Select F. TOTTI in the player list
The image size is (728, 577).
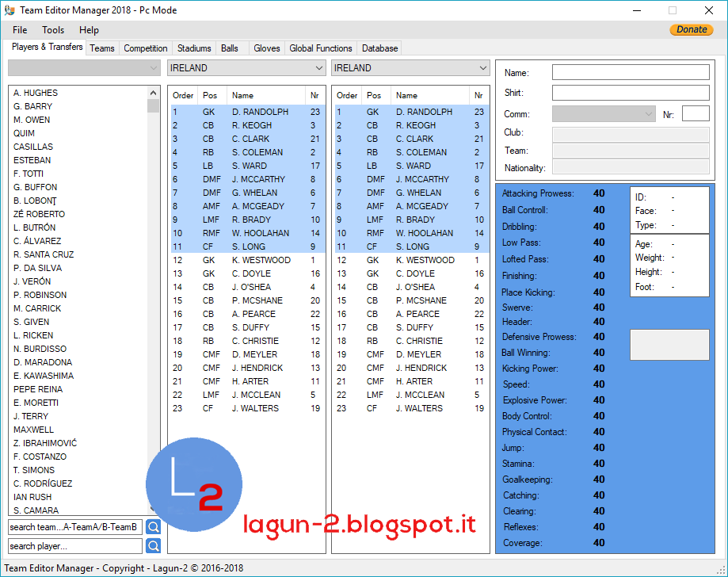click(29, 174)
